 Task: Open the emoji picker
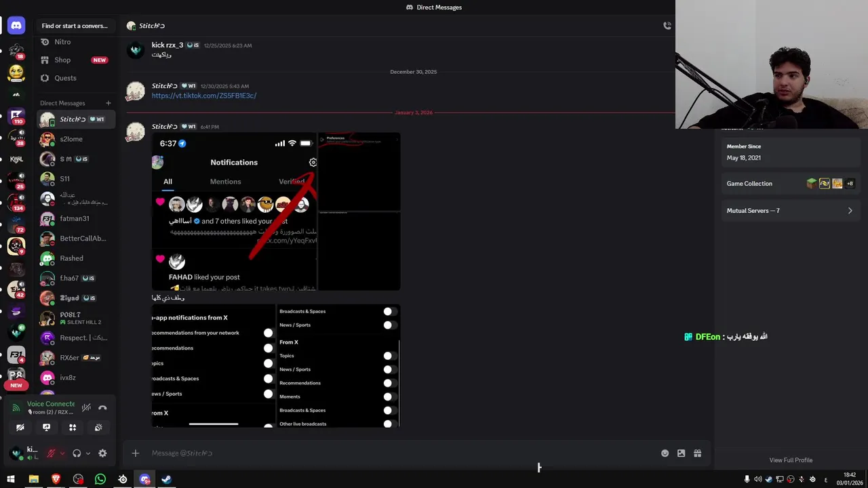tap(665, 453)
